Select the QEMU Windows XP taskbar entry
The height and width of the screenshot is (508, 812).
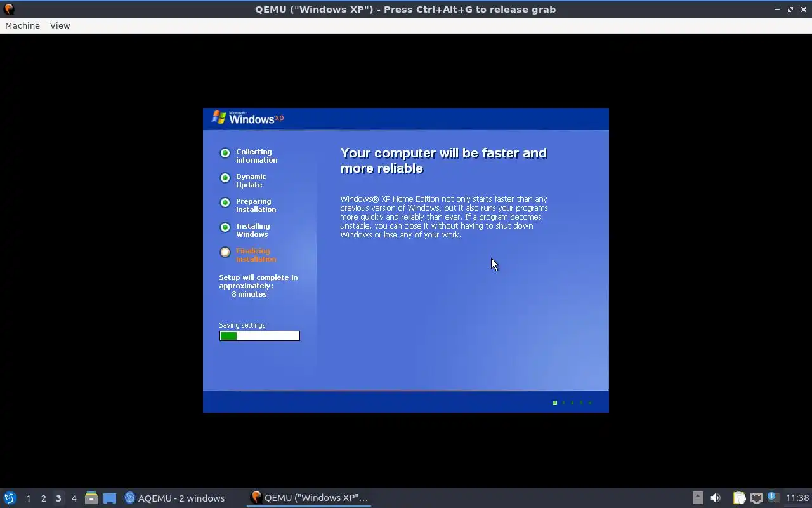[310, 498]
